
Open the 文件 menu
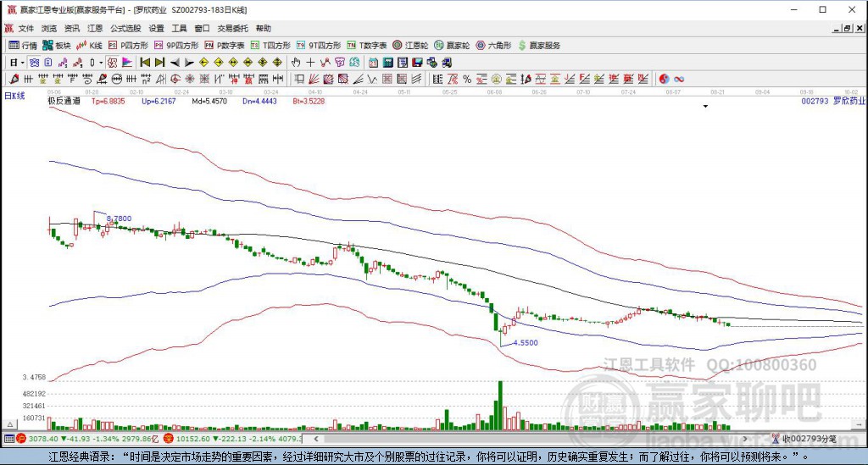coord(26,28)
